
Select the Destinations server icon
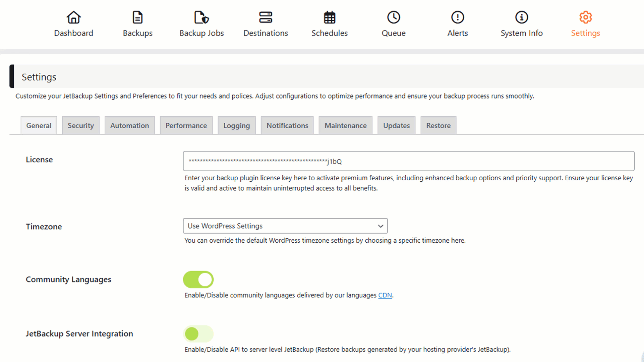[266, 17]
